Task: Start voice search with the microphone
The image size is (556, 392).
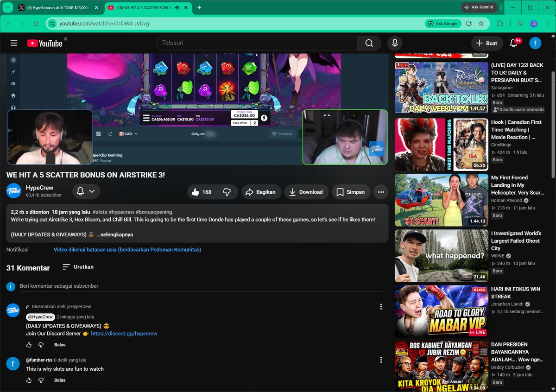Action: pos(395,43)
